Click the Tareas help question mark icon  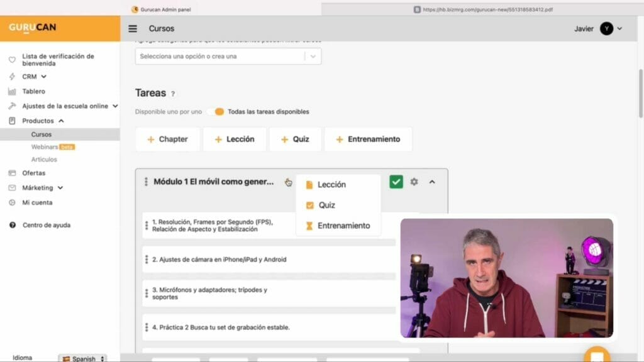tap(173, 94)
